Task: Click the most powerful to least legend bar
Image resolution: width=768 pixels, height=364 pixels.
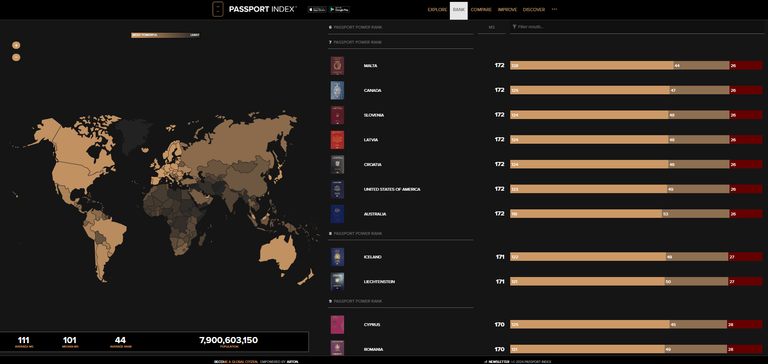Action: (165, 35)
